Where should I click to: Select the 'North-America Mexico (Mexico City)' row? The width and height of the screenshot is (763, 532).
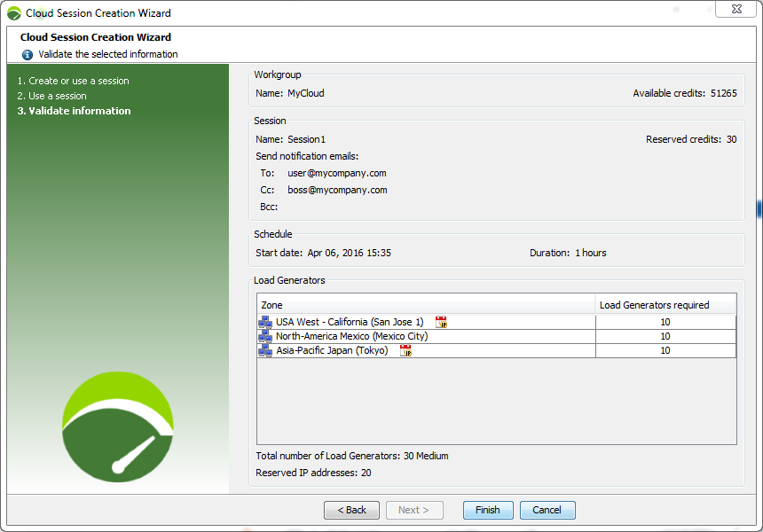click(496, 337)
